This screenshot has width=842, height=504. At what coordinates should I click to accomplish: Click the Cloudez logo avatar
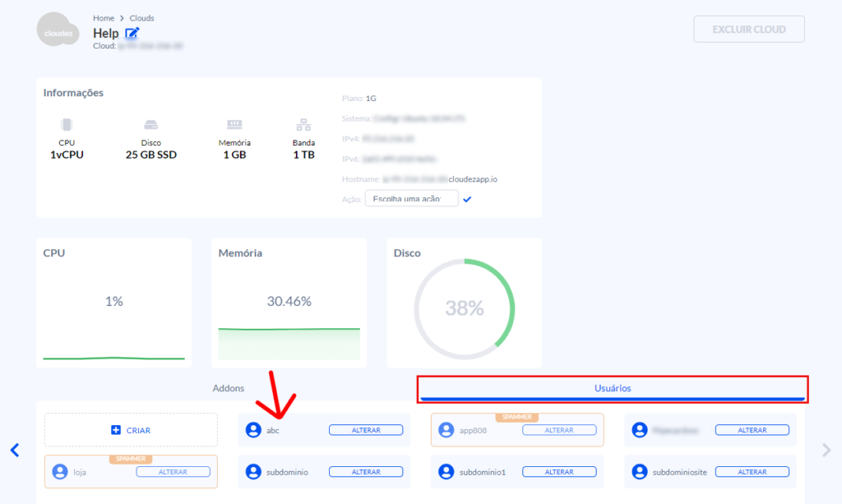(x=58, y=30)
